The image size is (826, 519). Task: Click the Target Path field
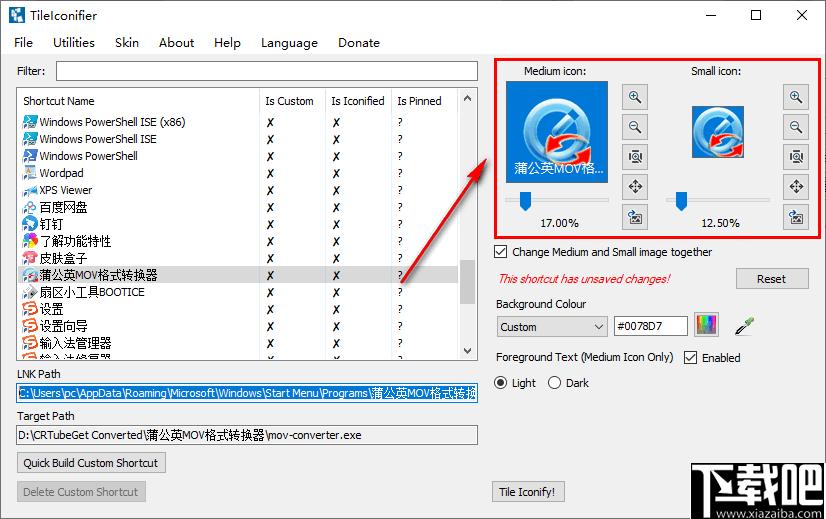[247, 435]
